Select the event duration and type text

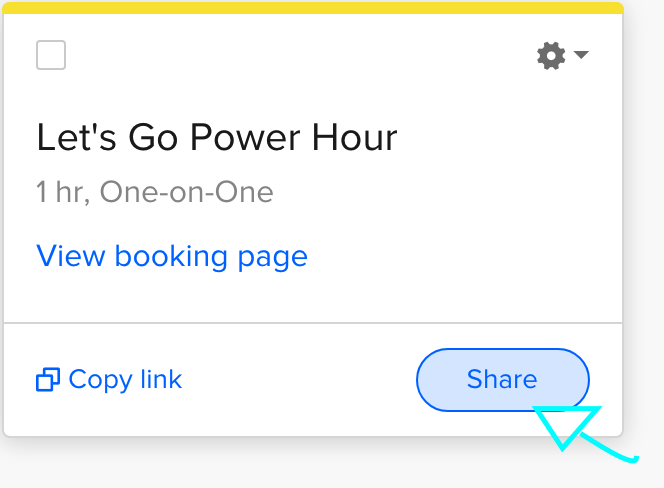(x=155, y=192)
